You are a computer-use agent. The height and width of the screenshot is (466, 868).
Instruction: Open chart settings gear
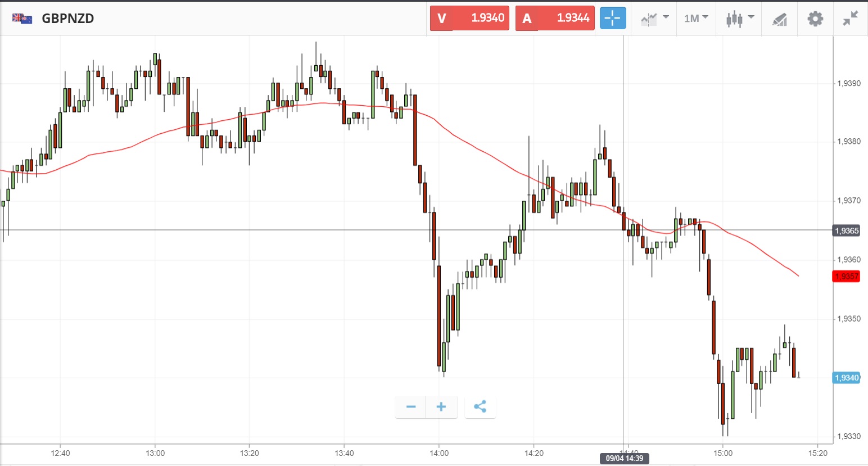(815, 19)
